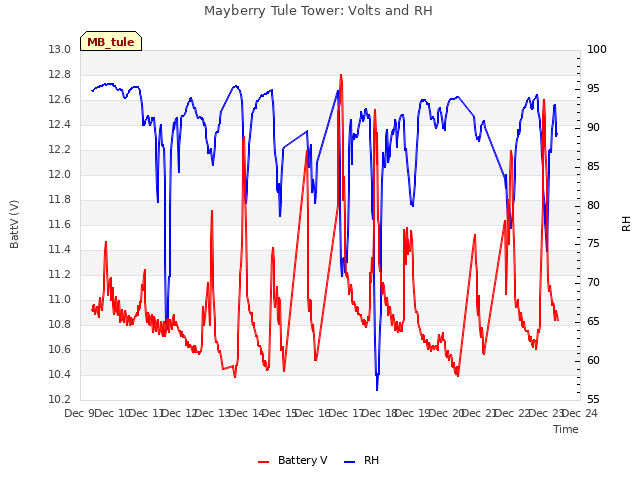Viewport: 640px width, 480px height.
Task: Click the 10.8 left axis tick label
Action: (x=60, y=324)
